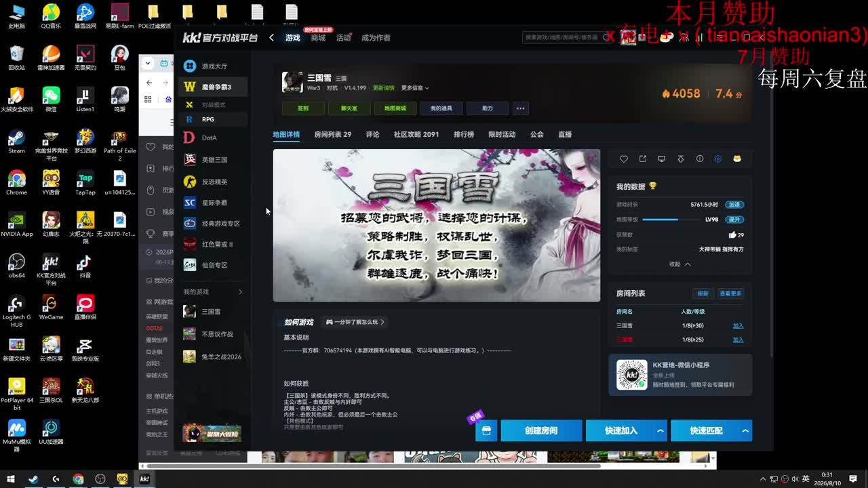Viewport: 868px width, 488px height.
Task: Launch 不思议作战 from my games
Action: click(213, 334)
